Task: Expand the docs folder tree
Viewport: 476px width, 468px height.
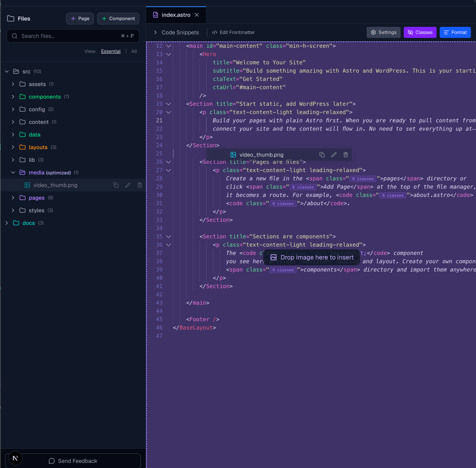Action: click(x=6, y=223)
